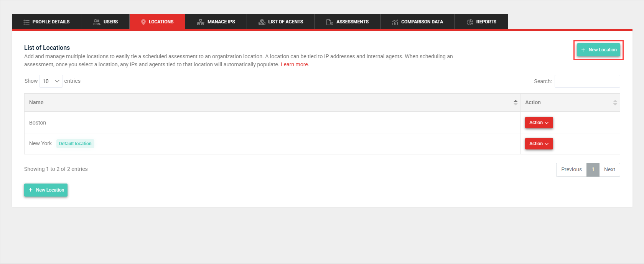The height and width of the screenshot is (264, 644).
Task: Go to the Next pagination page
Action: pyautogui.click(x=609, y=169)
